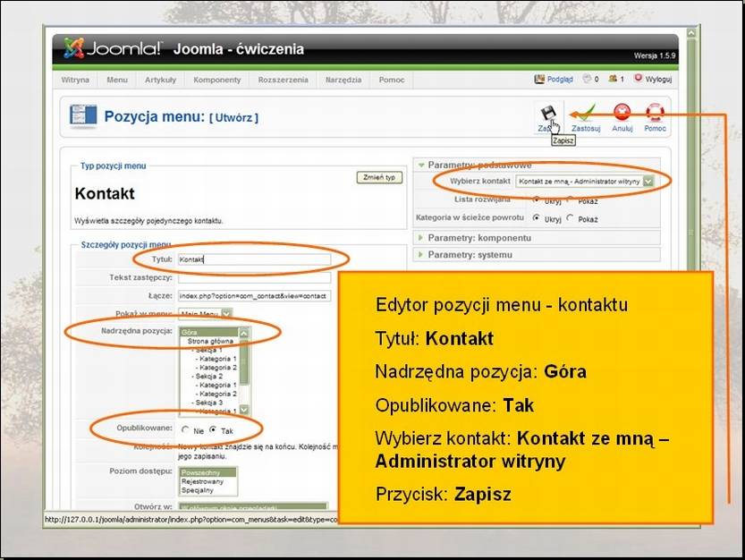This screenshot has height=560, width=745.
Task: Click the Pozycja menu page icon
Action: (83, 116)
